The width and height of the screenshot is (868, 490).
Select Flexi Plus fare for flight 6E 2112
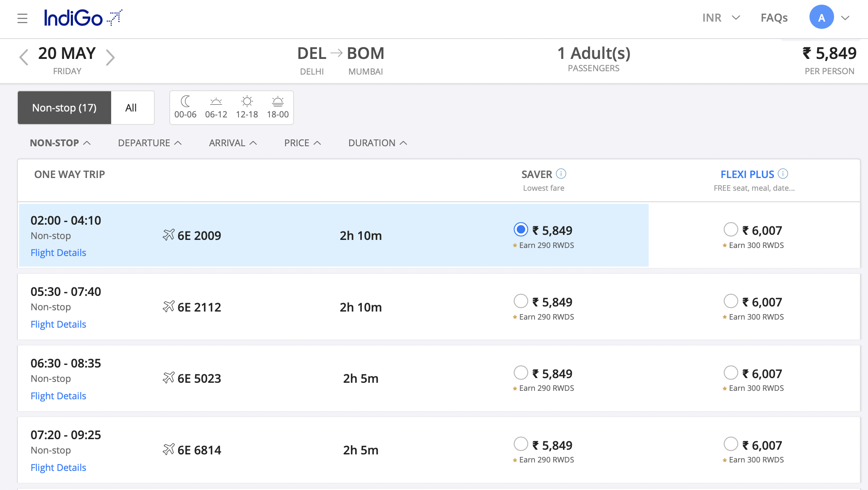(x=731, y=301)
